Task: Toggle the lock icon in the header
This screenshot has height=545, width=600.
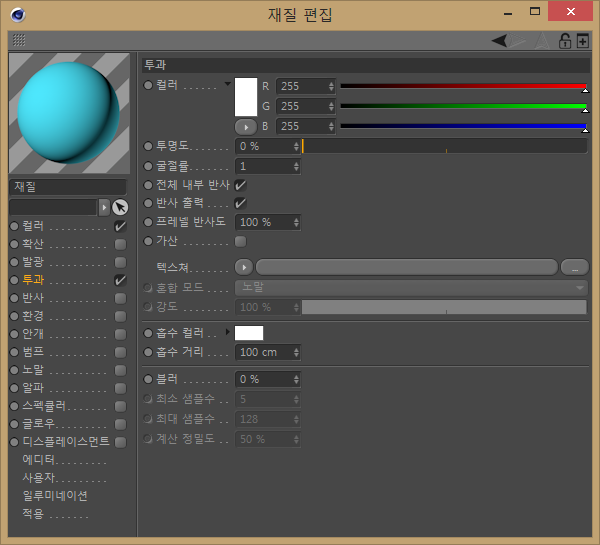Action: coord(565,41)
